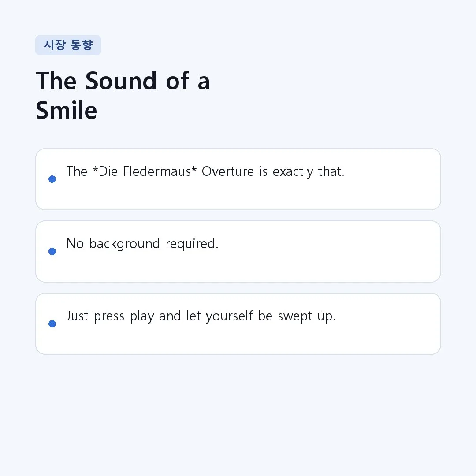476x476 pixels.
Task: Click the word yourself in third card
Action: coord(229,316)
